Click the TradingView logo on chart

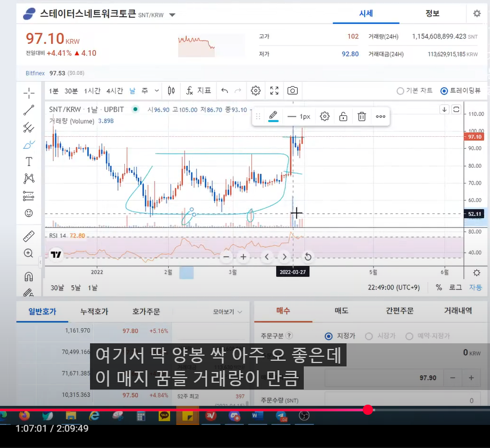[x=56, y=254]
